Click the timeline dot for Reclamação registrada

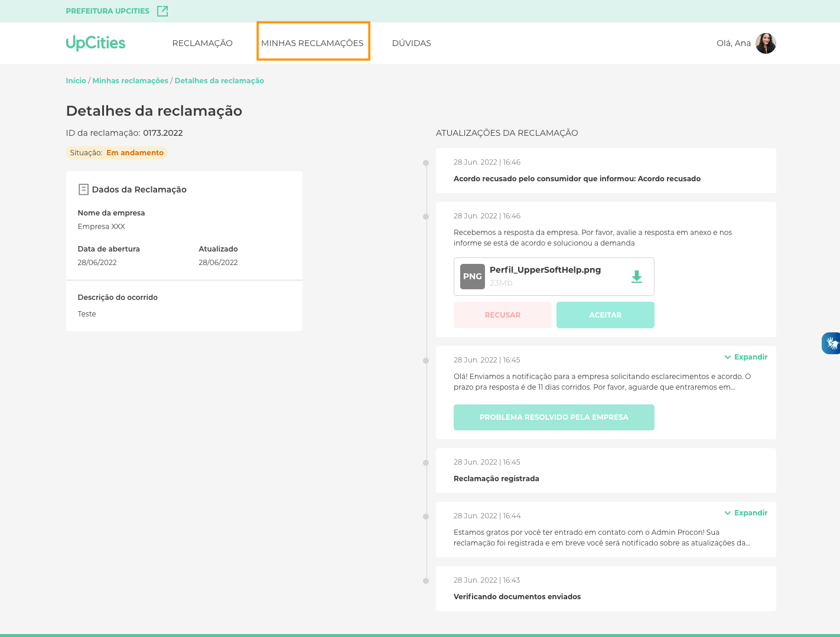[x=426, y=463]
